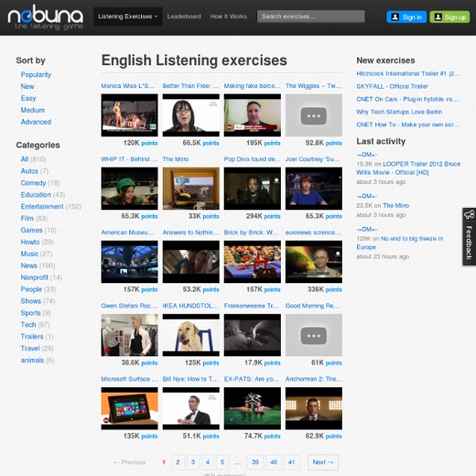Image resolution: width=476 pixels, height=476 pixels.
Task: Select the News category
Action: click(x=29, y=266)
